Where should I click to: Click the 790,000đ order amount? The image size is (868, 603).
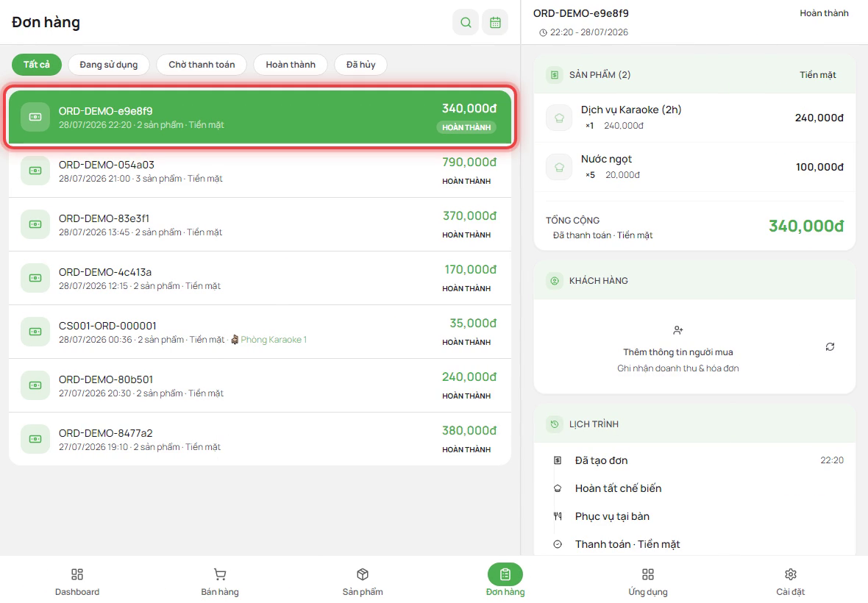point(469,162)
